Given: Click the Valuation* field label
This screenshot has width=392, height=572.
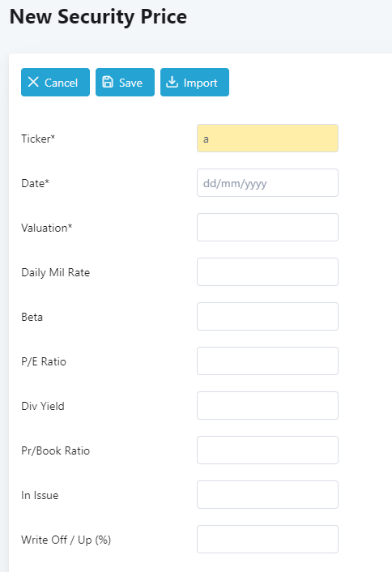Looking at the screenshot, I should click(47, 228).
